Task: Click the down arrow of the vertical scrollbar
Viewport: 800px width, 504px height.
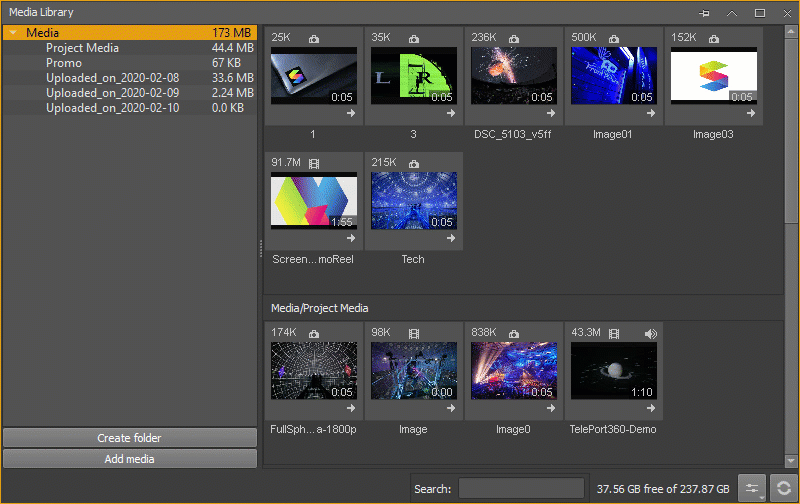Action: pos(791,461)
